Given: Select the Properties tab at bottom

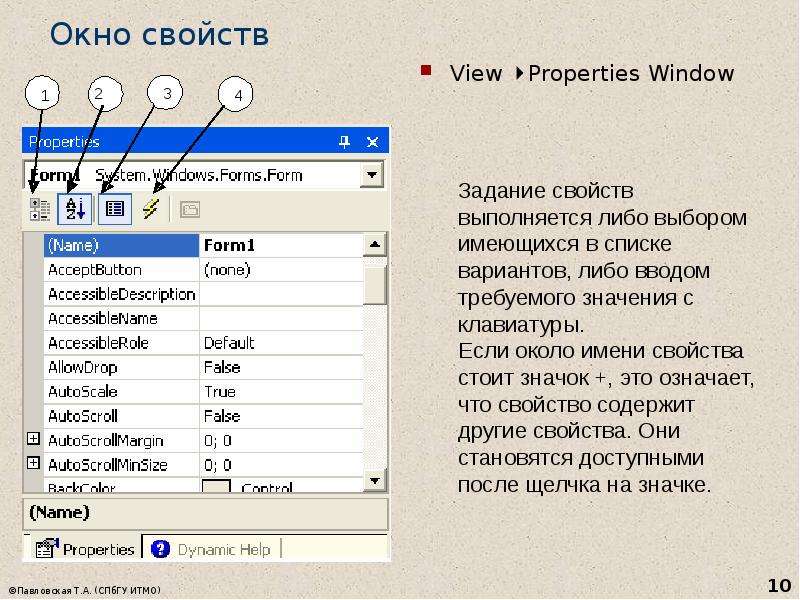Looking at the screenshot, I should (84, 549).
